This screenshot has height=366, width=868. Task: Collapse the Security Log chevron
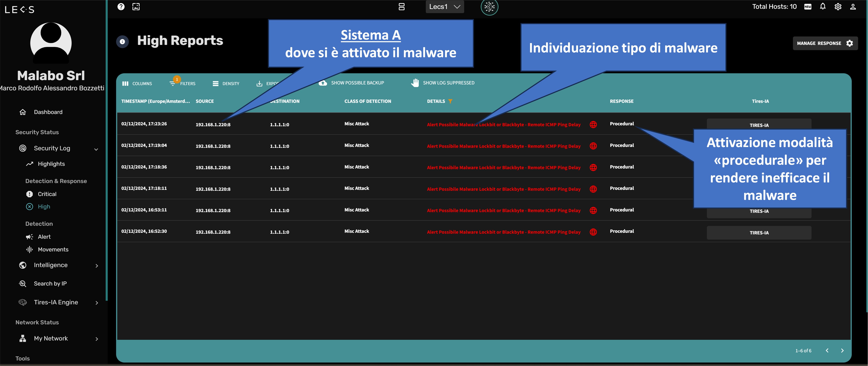tap(96, 149)
